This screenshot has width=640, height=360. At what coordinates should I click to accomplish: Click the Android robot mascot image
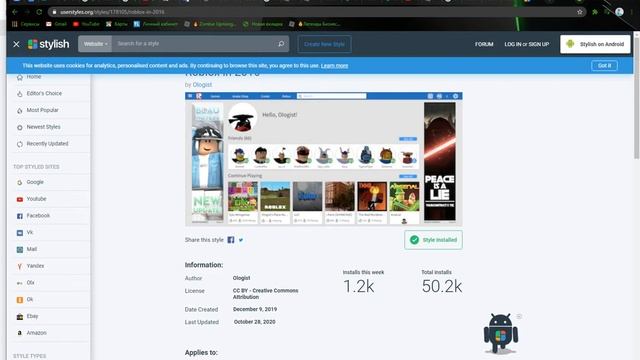tap(501, 333)
